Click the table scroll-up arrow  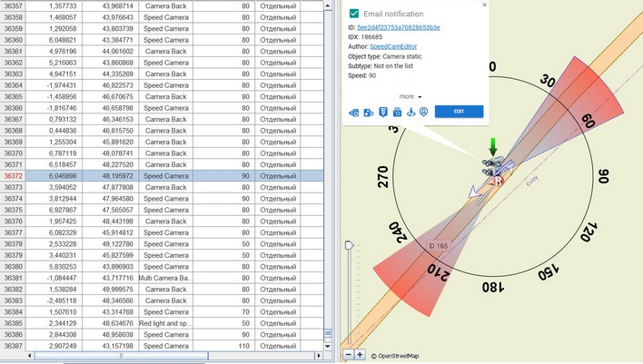click(x=328, y=5)
